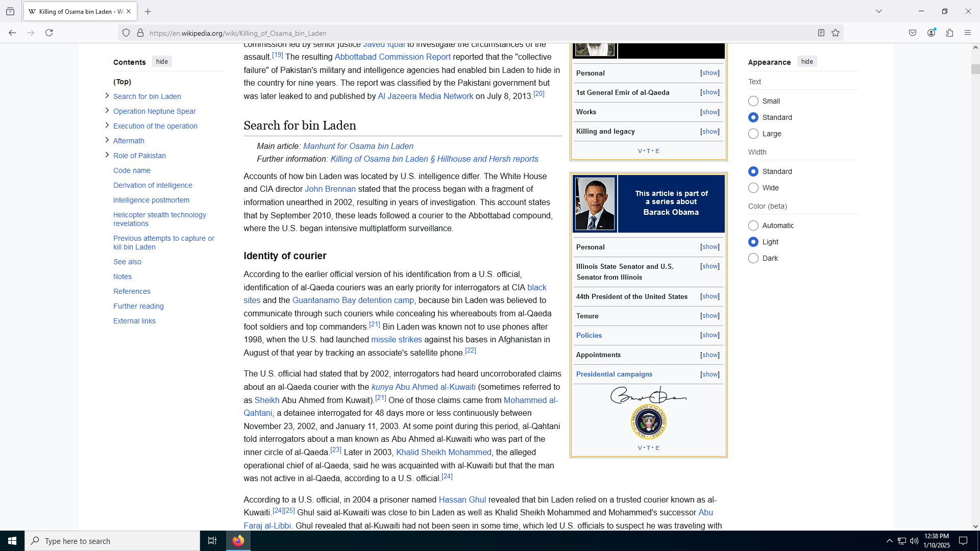Close the Killing of Osama bin Laden tab
The image size is (980, 551).
click(129, 11)
